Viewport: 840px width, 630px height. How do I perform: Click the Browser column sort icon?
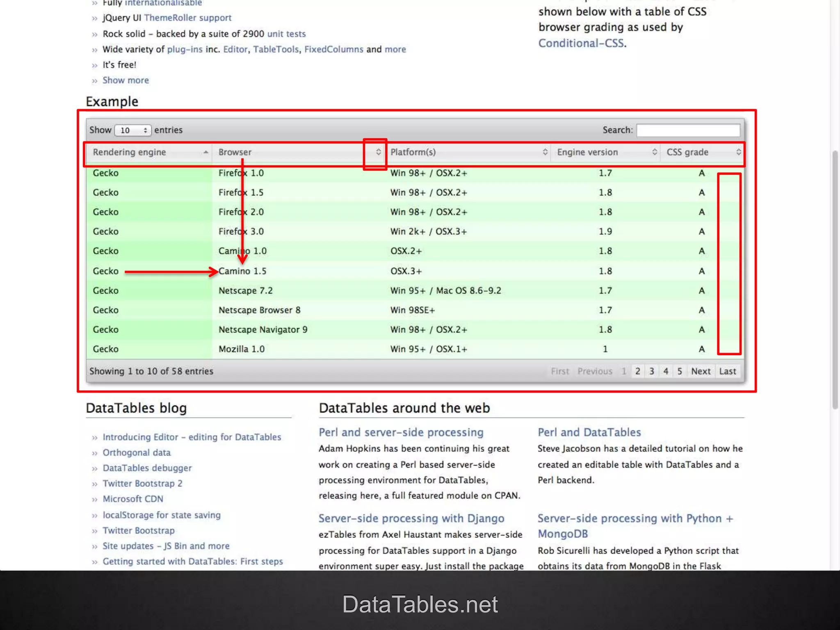(378, 152)
